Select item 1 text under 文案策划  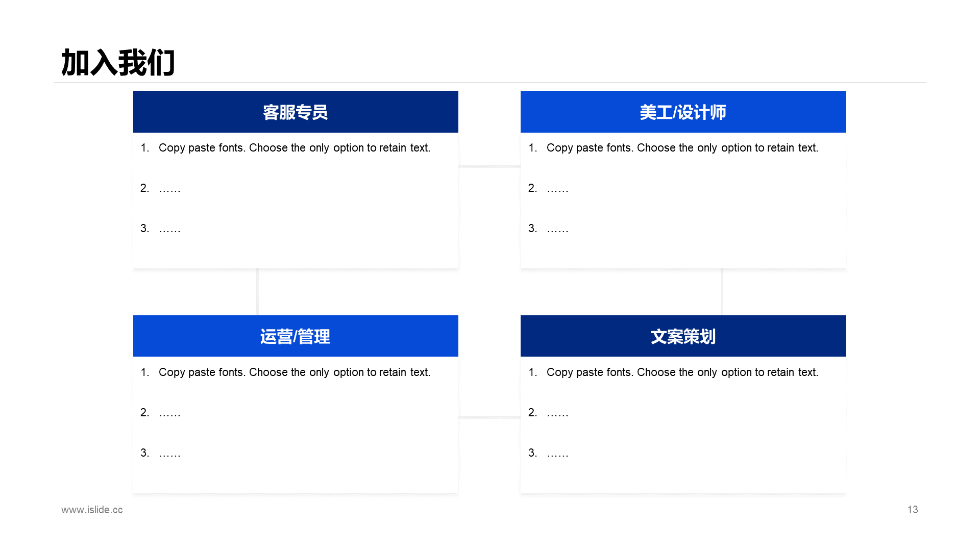[682, 372]
